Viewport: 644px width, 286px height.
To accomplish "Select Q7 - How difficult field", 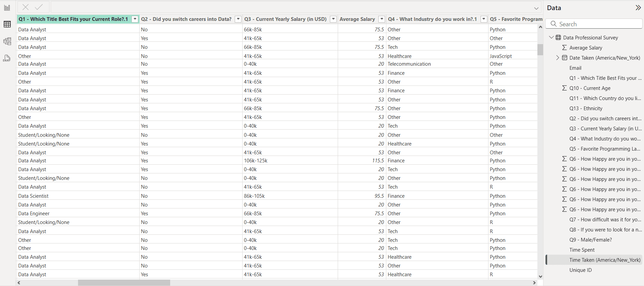I will click(x=605, y=219).
